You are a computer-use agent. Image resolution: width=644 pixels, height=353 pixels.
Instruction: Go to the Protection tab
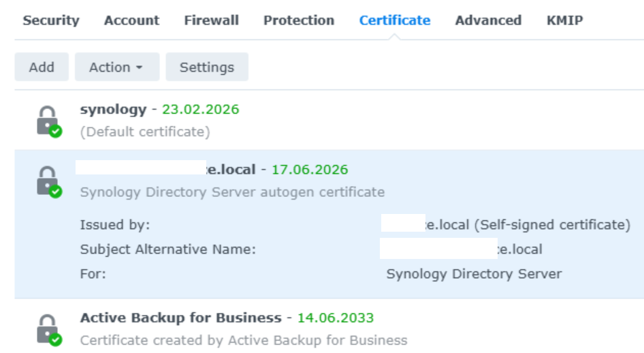pos(299,20)
